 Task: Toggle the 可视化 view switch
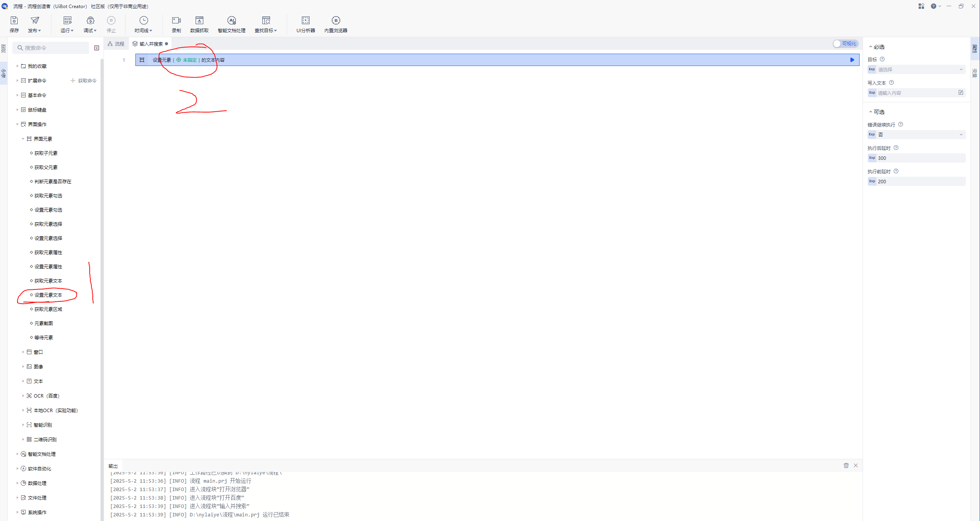(x=845, y=44)
